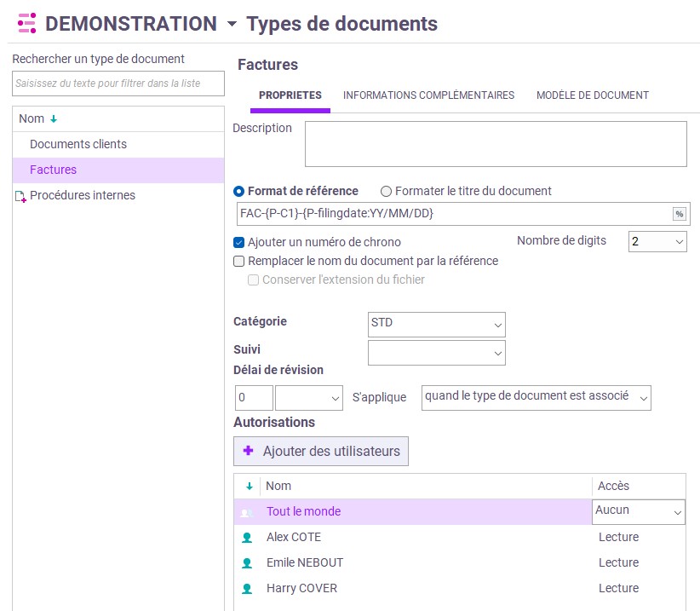
Task: Expand the Aucun access dropdown
Action: click(639, 511)
